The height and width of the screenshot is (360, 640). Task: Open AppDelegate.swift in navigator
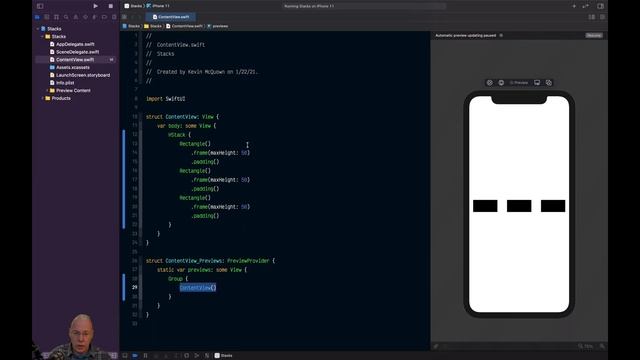point(75,44)
